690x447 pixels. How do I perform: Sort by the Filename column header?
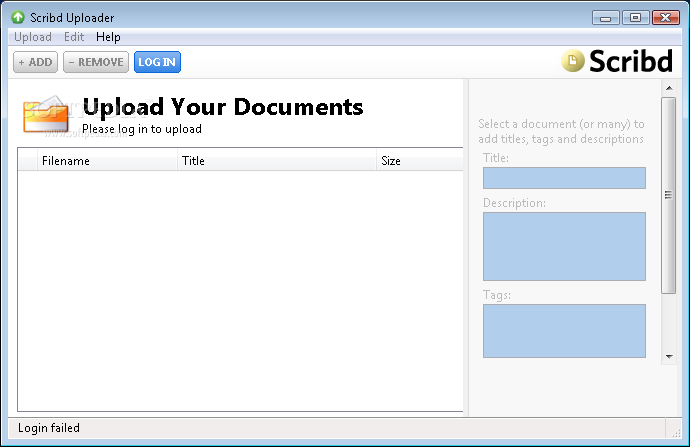107,161
